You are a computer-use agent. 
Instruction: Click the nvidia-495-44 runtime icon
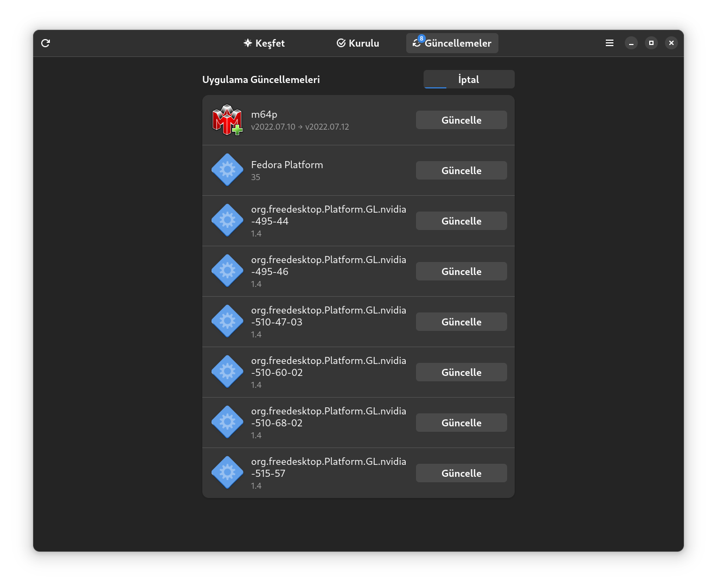(x=227, y=221)
